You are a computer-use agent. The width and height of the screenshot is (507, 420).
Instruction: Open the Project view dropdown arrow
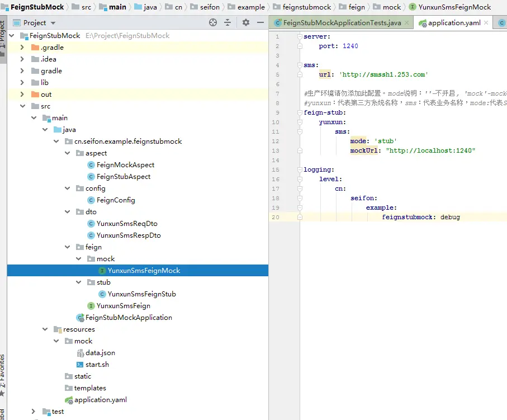(x=53, y=23)
